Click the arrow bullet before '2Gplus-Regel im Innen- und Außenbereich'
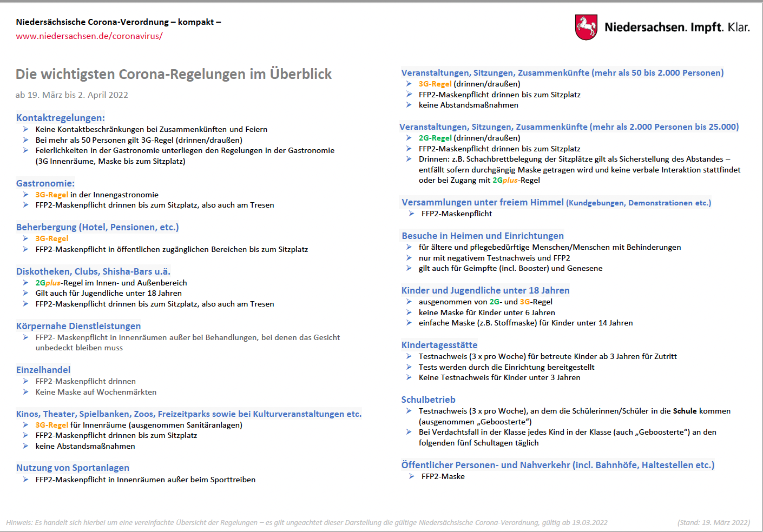763x532 pixels. [x=25, y=283]
